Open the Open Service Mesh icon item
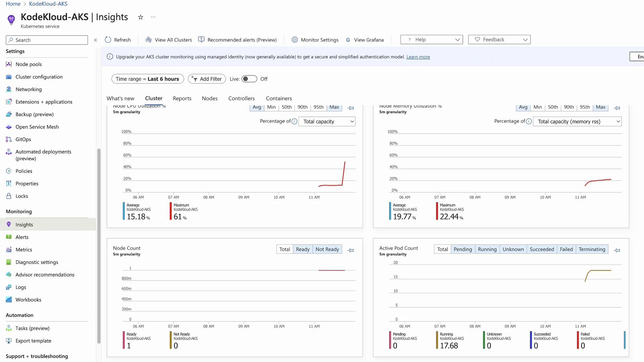The width and height of the screenshot is (644, 362). (x=9, y=127)
